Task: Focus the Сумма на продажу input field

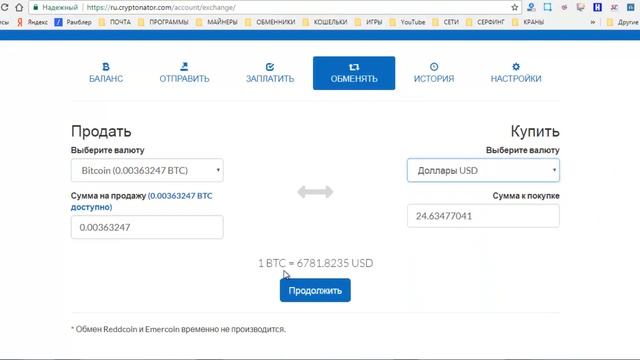Action: click(147, 227)
